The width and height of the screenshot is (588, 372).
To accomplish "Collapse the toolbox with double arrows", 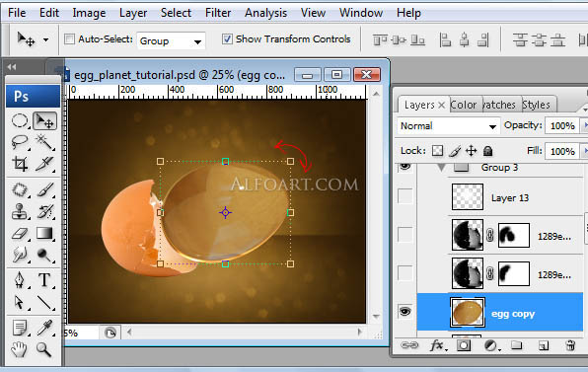I will tap(12, 67).
